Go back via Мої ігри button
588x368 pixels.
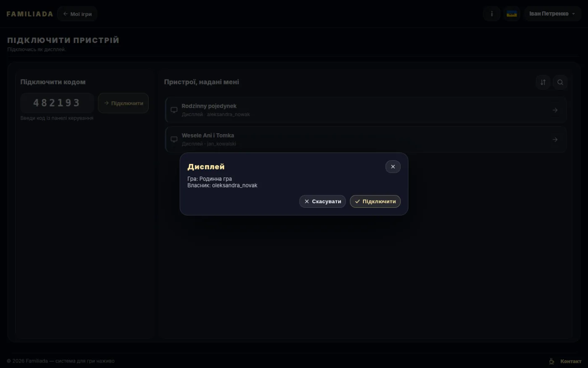(x=77, y=14)
